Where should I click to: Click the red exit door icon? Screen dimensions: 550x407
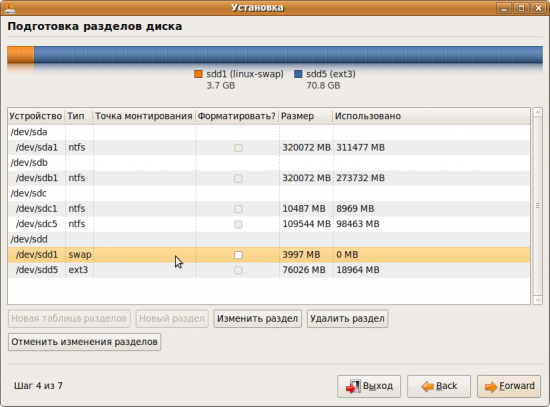(x=353, y=386)
